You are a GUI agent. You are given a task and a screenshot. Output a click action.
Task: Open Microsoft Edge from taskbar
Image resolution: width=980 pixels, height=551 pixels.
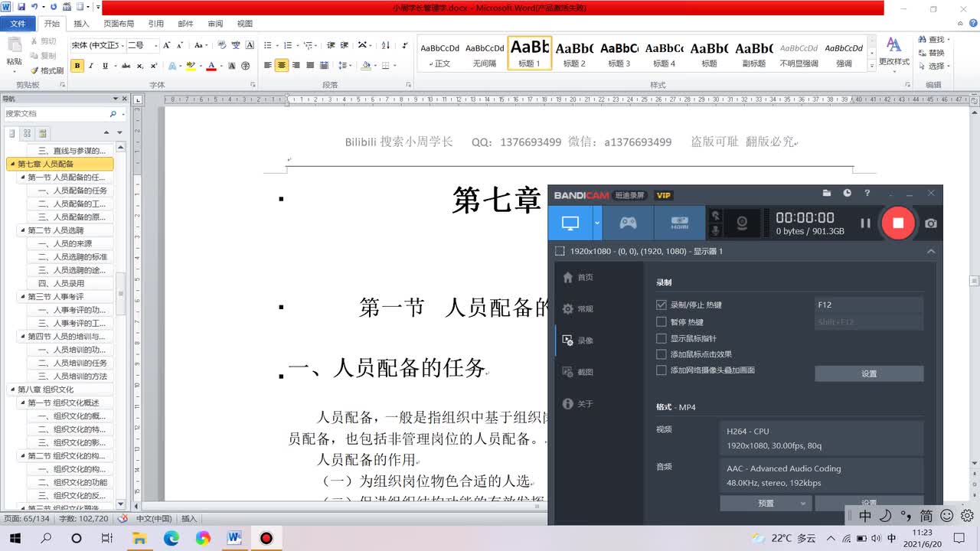coord(171,538)
